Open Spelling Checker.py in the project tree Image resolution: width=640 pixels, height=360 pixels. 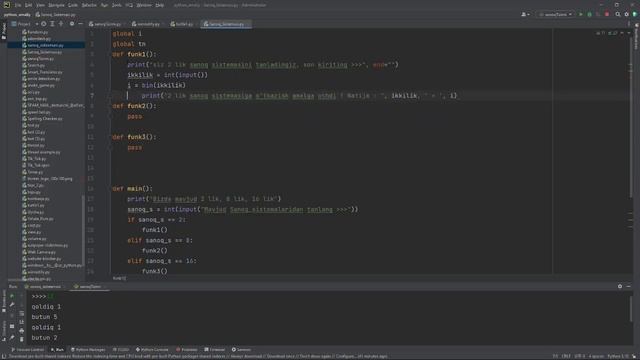[x=44, y=119]
